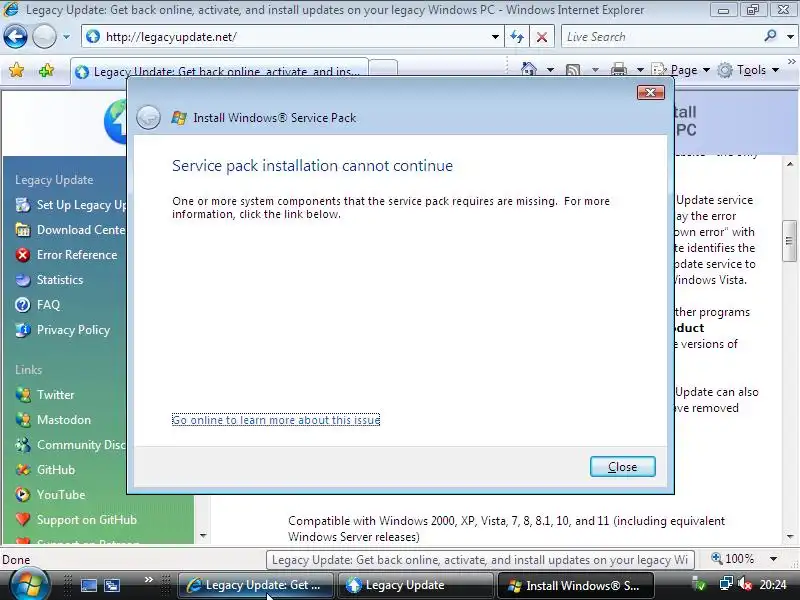Expand Quick Launch overflow chevron
The image size is (800, 600).
[x=148, y=580]
